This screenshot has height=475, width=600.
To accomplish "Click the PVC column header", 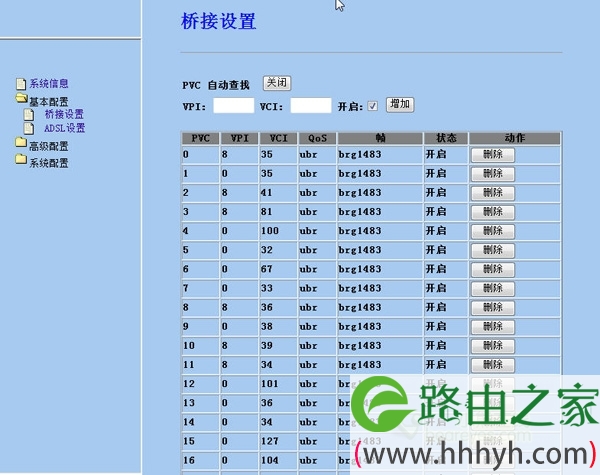I will pyautogui.click(x=201, y=138).
